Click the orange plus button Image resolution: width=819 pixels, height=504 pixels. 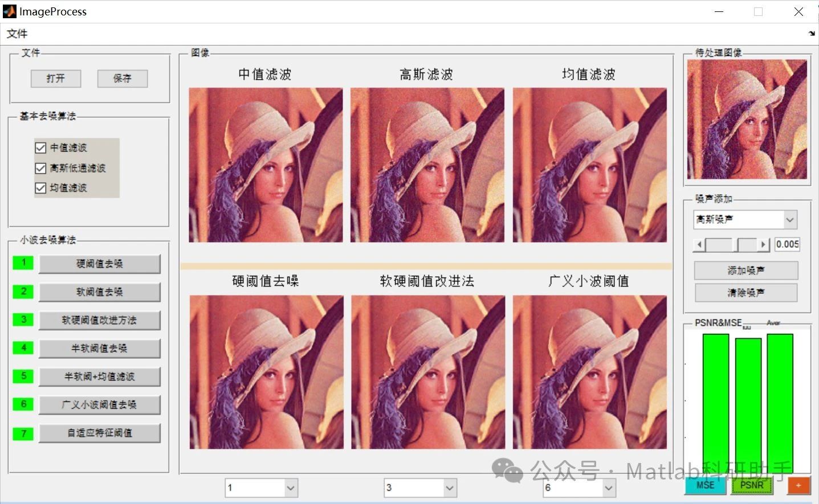798,485
